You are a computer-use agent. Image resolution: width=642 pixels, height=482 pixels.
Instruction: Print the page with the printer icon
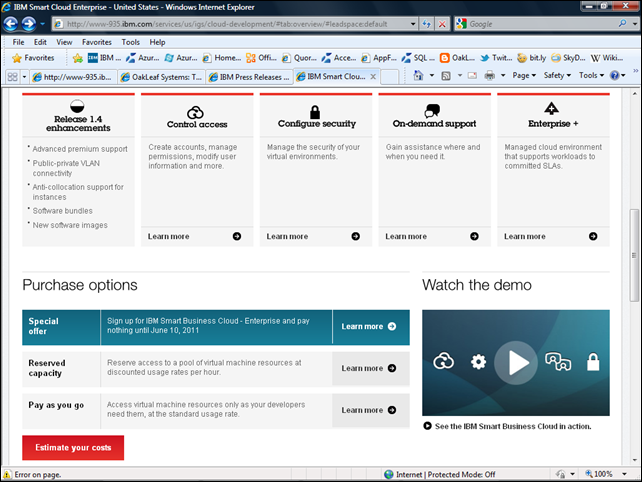490,75
